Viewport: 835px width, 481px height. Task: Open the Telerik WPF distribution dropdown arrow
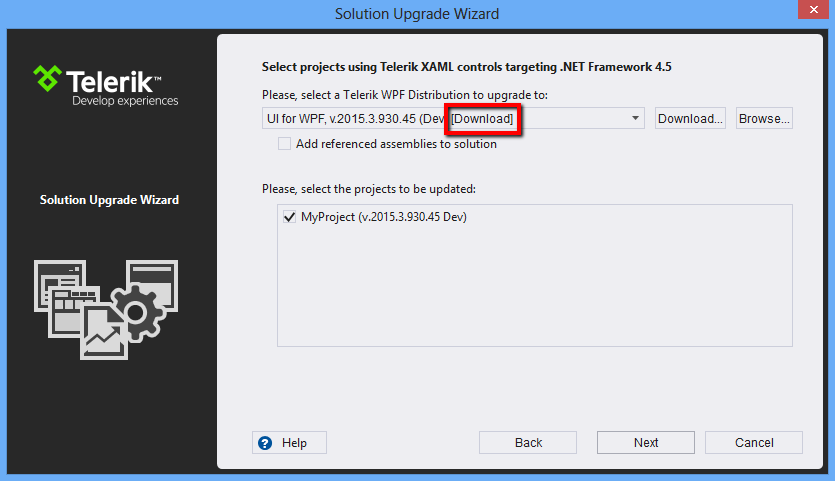click(635, 118)
